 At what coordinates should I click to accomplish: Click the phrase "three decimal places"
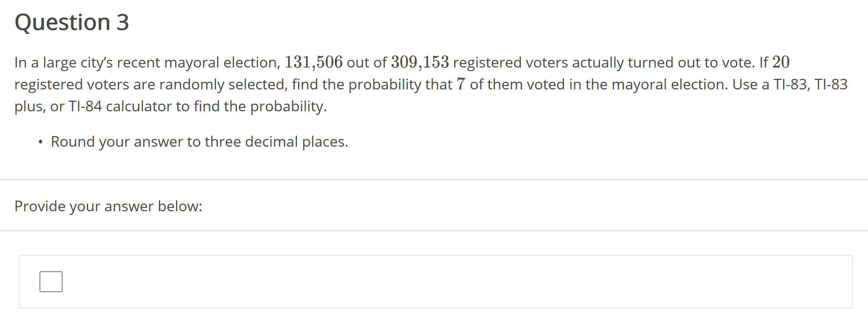click(x=276, y=142)
